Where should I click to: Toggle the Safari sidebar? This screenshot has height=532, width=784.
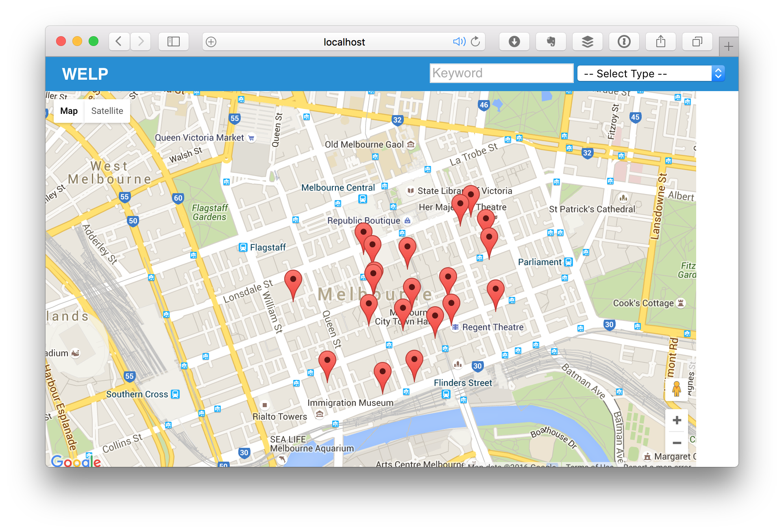coord(174,41)
